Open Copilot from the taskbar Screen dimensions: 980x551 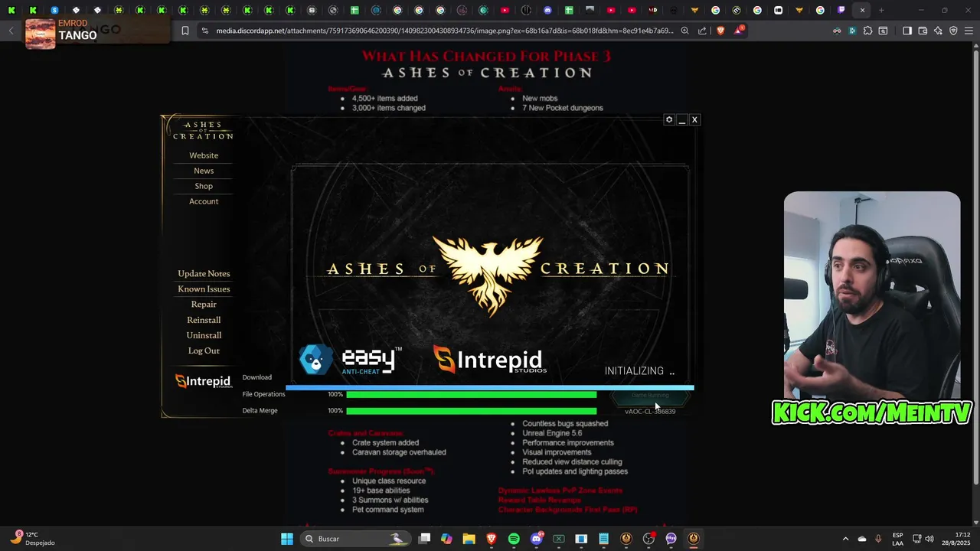point(447,539)
